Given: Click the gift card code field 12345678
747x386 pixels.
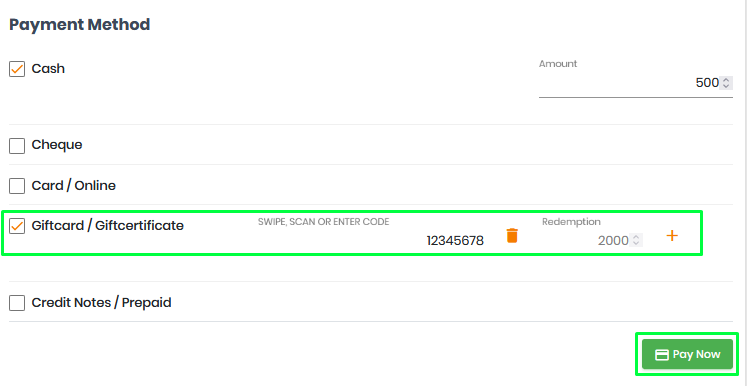Looking at the screenshot, I should (371, 241).
